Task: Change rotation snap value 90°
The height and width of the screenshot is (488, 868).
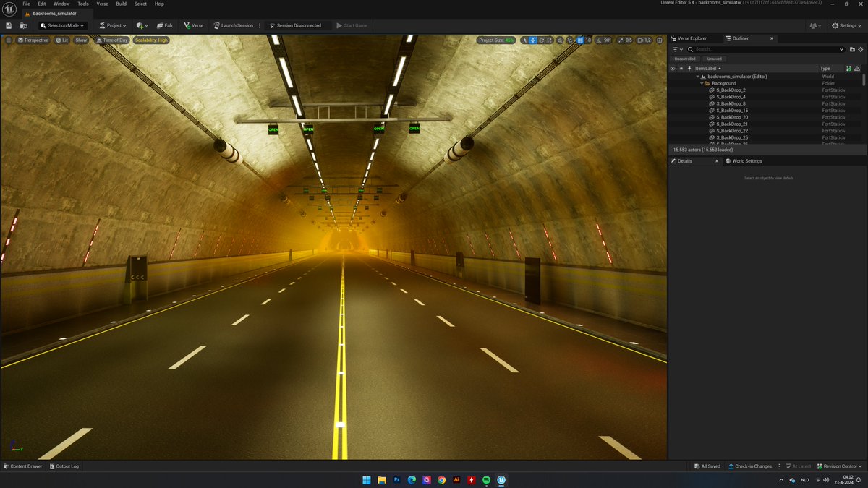Action: (608, 40)
